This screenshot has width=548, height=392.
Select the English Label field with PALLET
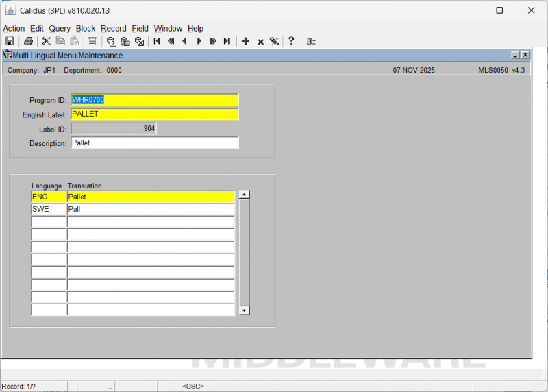coord(154,114)
